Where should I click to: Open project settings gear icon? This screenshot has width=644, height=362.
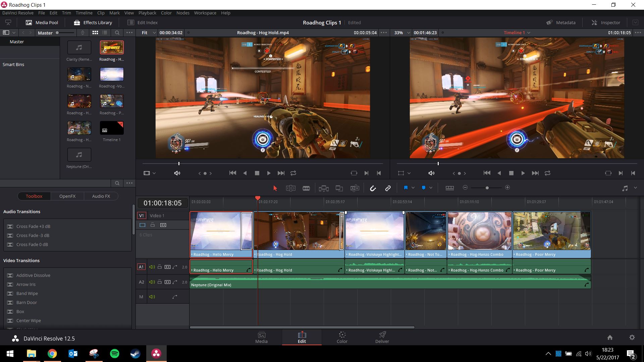pos(632,338)
